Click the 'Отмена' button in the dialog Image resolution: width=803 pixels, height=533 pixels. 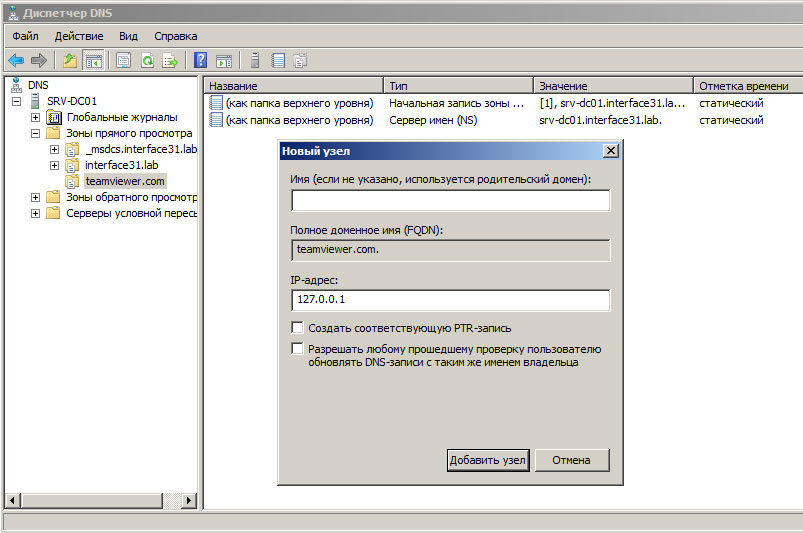point(571,460)
